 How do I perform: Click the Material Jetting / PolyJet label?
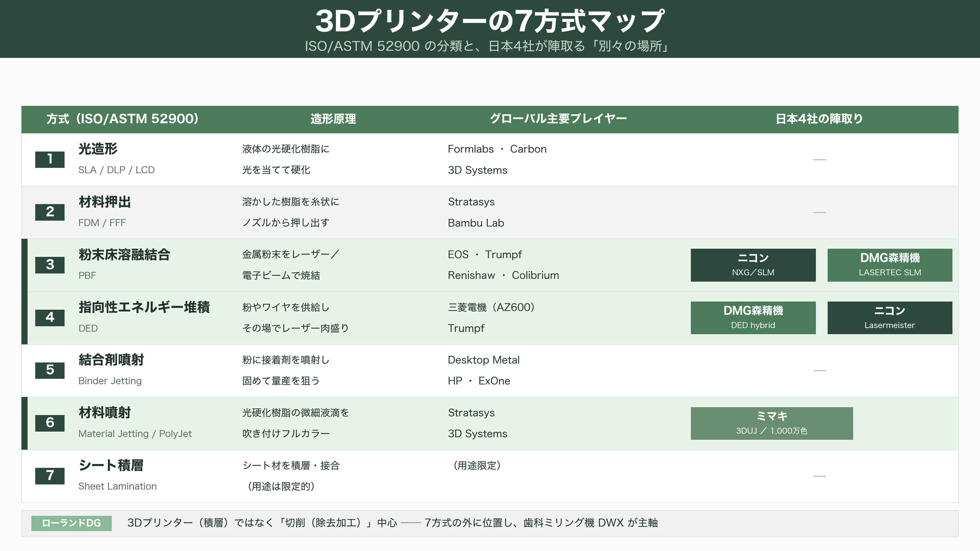click(135, 434)
